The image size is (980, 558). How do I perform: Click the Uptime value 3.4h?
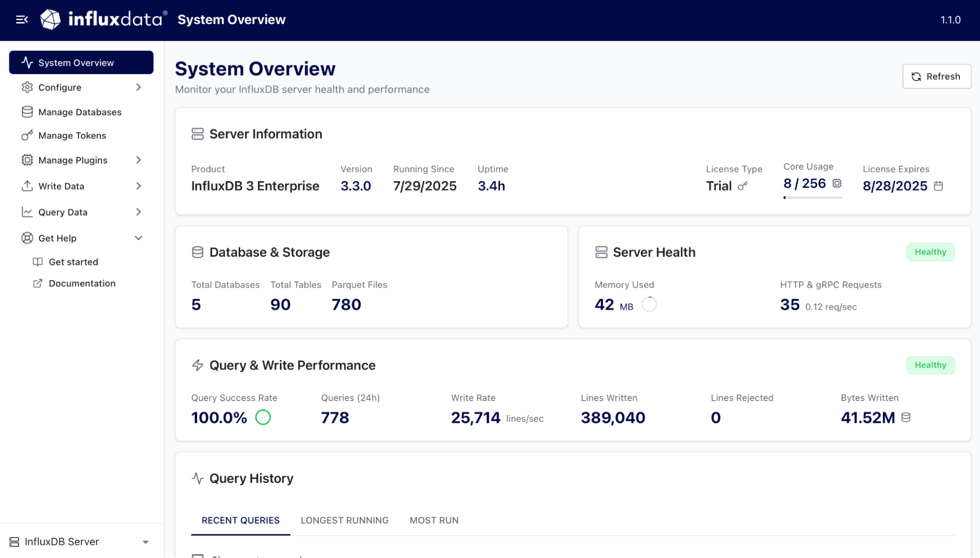[x=491, y=186]
